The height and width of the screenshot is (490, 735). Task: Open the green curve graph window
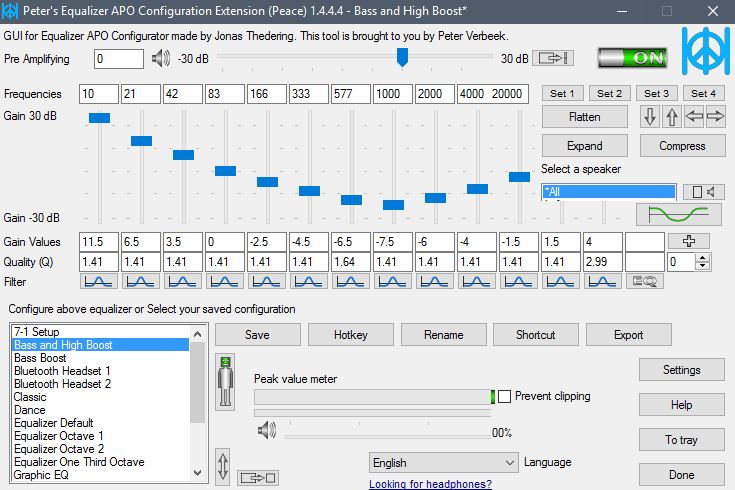tap(678, 215)
